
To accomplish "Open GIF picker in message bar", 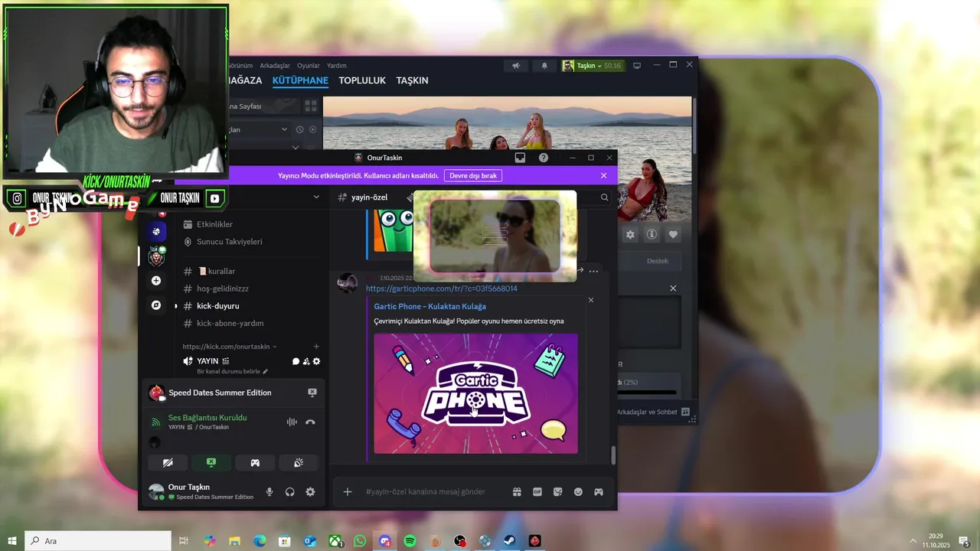I will [537, 492].
